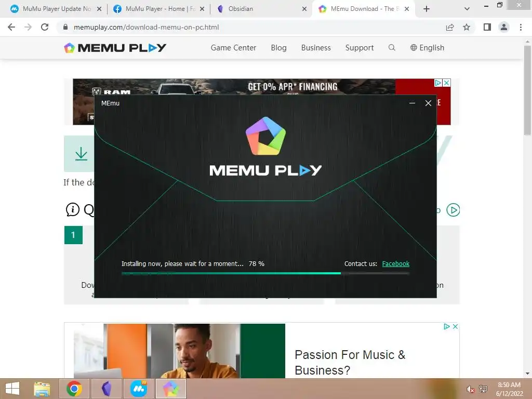Click the network tray icon
Viewport: 532px width, 399px height.
[483, 389]
